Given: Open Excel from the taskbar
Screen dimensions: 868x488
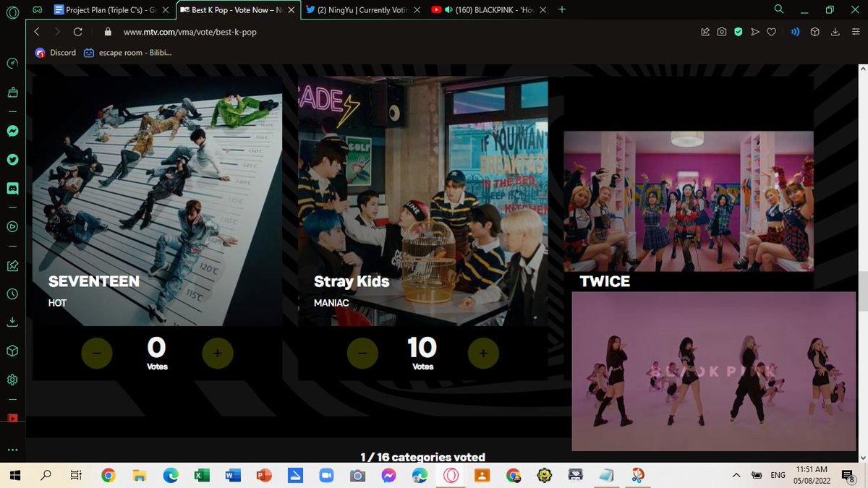Looking at the screenshot, I should tap(202, 475).
